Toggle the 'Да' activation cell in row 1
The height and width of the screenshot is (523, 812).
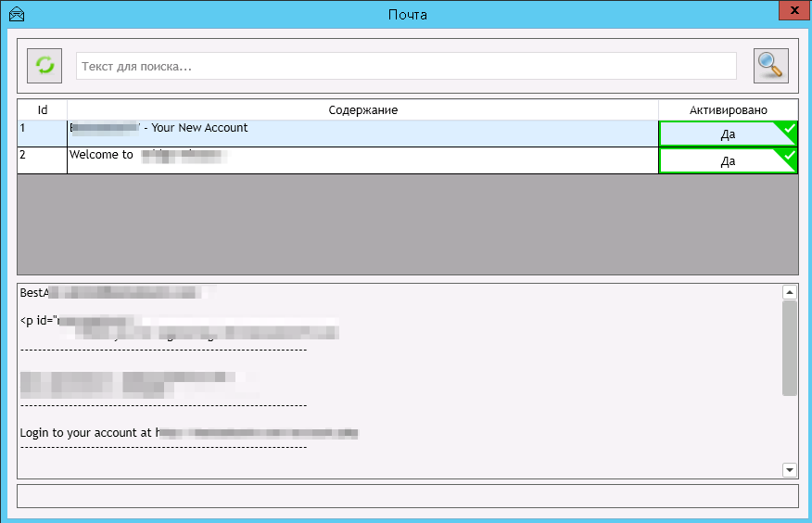click(x=728, y=134)
